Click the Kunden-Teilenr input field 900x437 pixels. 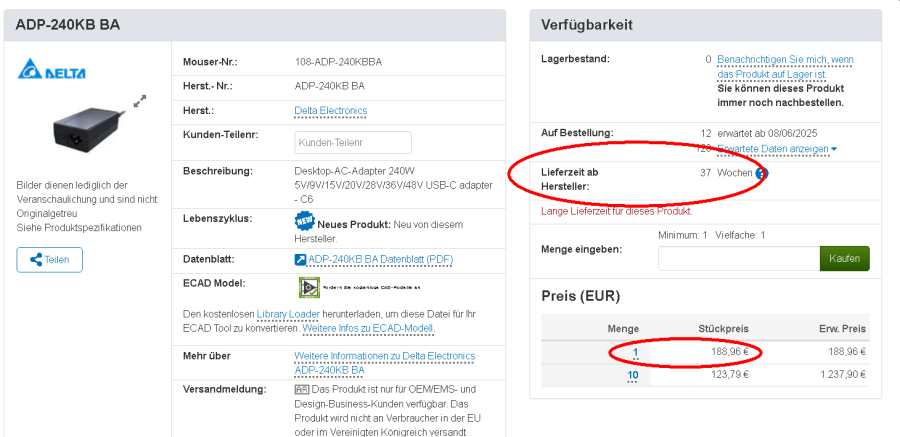coord(353,143)
